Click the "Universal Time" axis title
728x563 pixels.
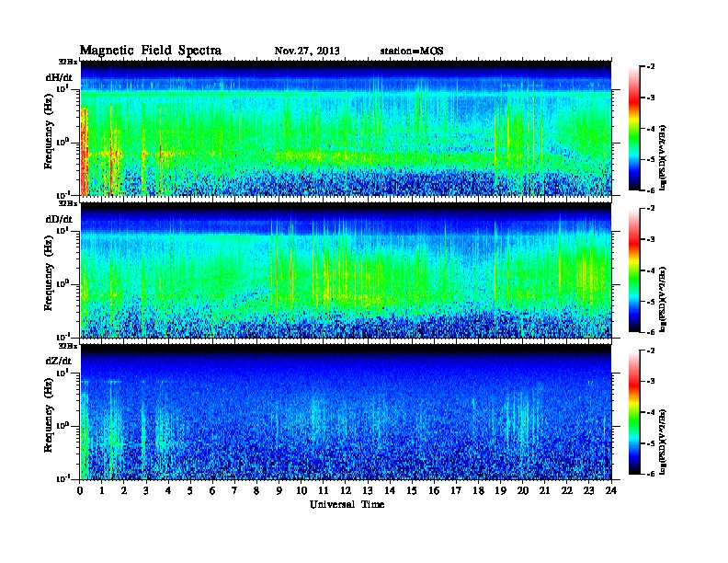click(347, 504)
